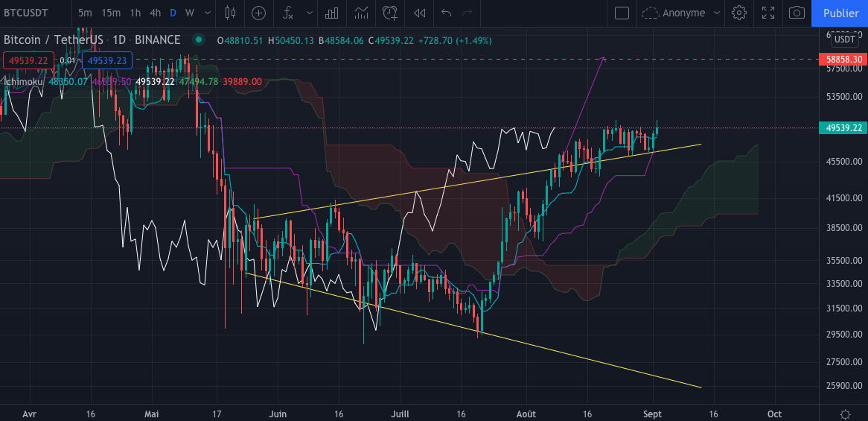
Task: Open the indicators (fx) menu
Action: 287,13
